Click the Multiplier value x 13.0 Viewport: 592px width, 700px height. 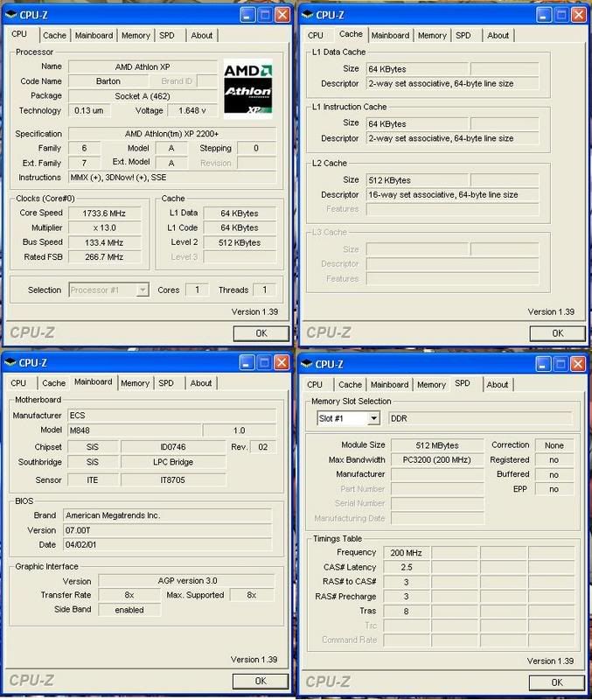(x=104, y=227)
